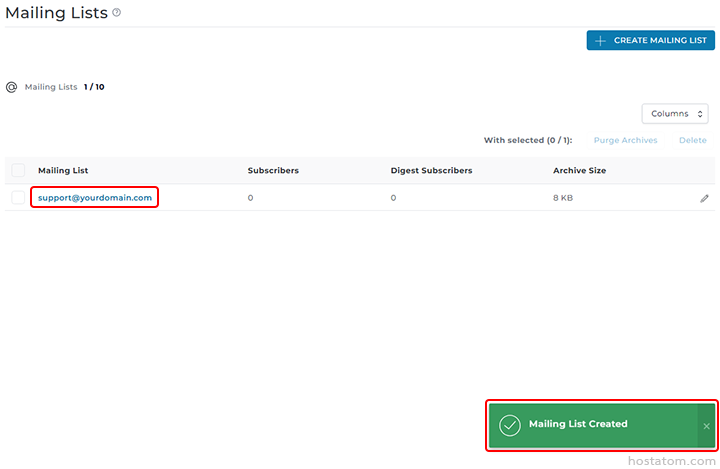Tick the select-all checkbox in table header
Screen dimensions: 720x469
pos(18,170)
